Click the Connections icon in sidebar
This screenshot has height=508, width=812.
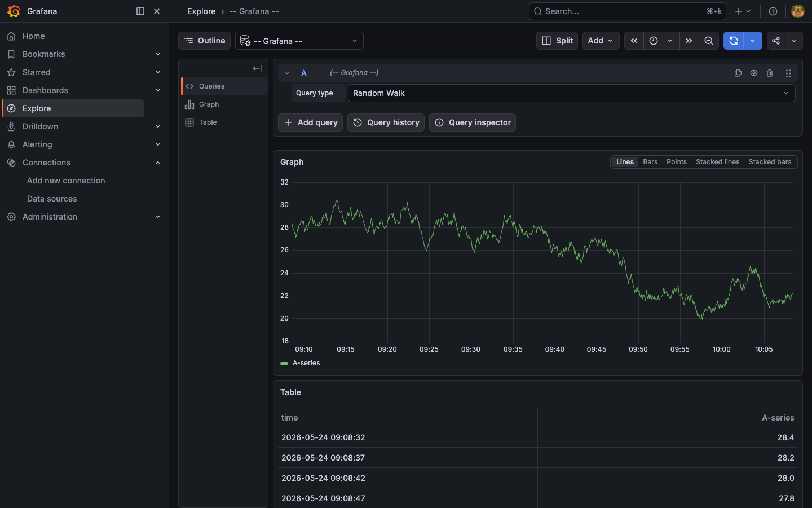pyautogui.click(x=11, y=163)
